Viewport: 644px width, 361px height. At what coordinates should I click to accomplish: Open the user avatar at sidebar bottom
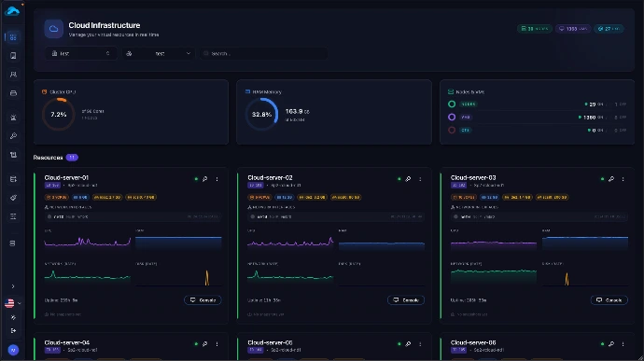point(13,350)
